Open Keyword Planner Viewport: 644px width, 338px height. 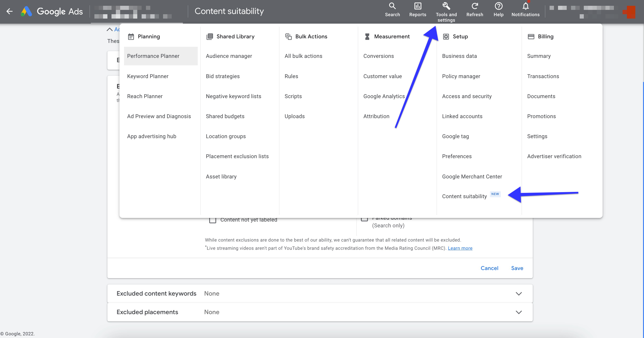tap(148, 76)
